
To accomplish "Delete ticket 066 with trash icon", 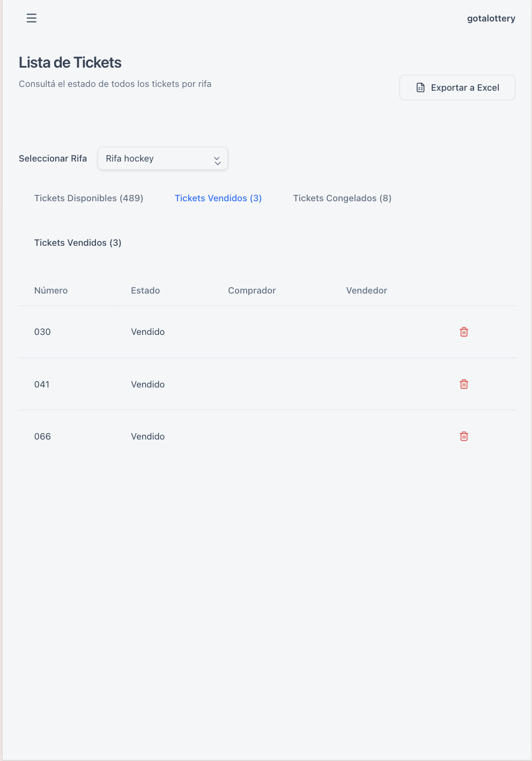I will [x=464, y=436].
